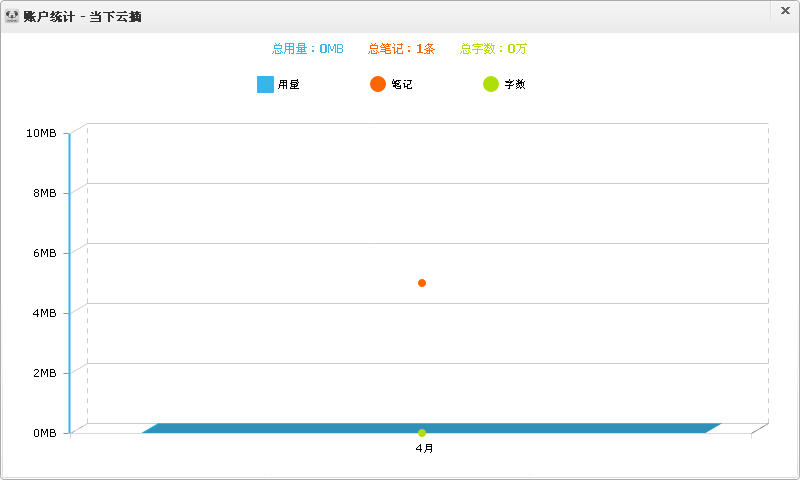Select the green word count data point

coord(422,432)
